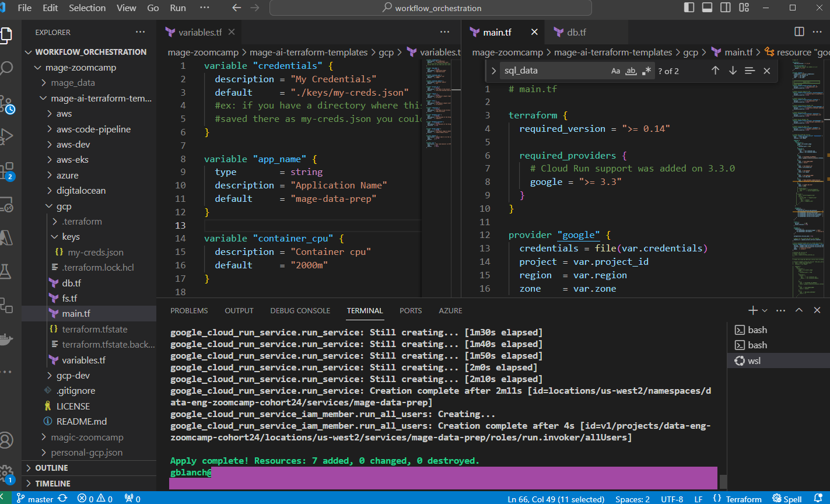
Task: Expand the OUTLINE section
Action: pos(89,468)
